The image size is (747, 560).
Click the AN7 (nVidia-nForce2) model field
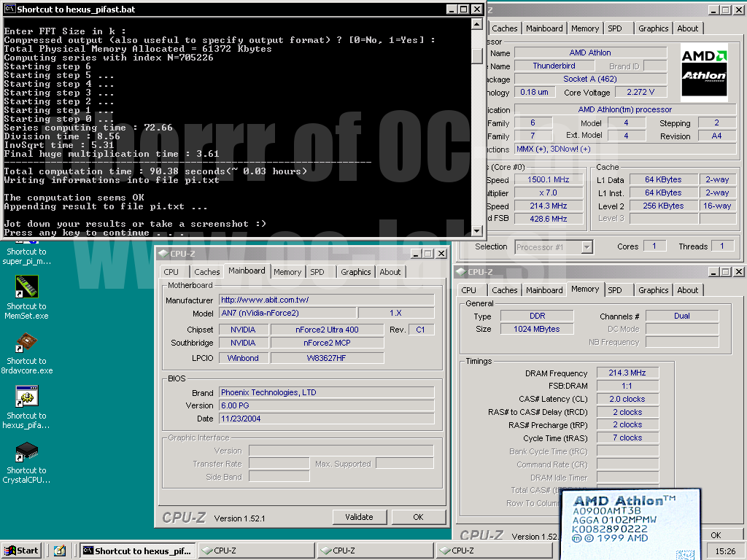[287, 313]
